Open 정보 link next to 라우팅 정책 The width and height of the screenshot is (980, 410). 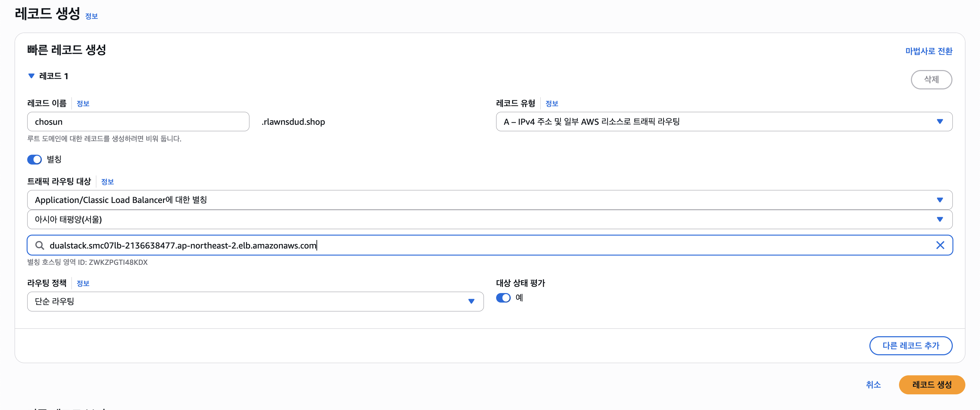[83, 283]
